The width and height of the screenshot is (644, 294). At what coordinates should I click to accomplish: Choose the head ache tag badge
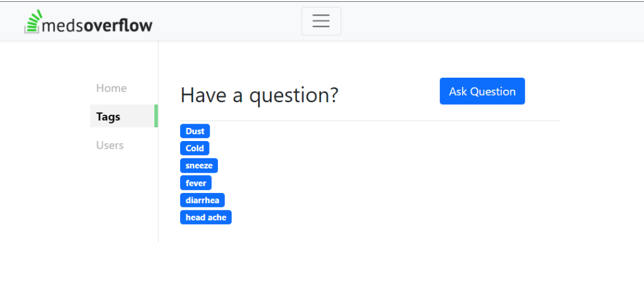pos(206,218)
